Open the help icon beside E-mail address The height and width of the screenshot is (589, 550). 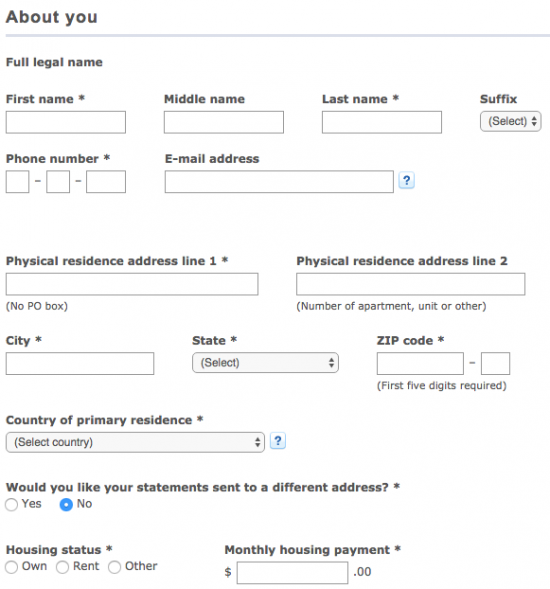(x=406, y=181)
